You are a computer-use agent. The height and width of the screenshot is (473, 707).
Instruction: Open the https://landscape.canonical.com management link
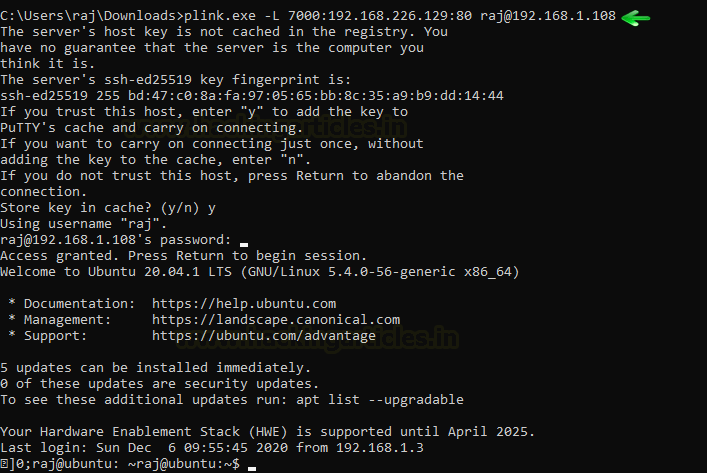tap(276, 320)
